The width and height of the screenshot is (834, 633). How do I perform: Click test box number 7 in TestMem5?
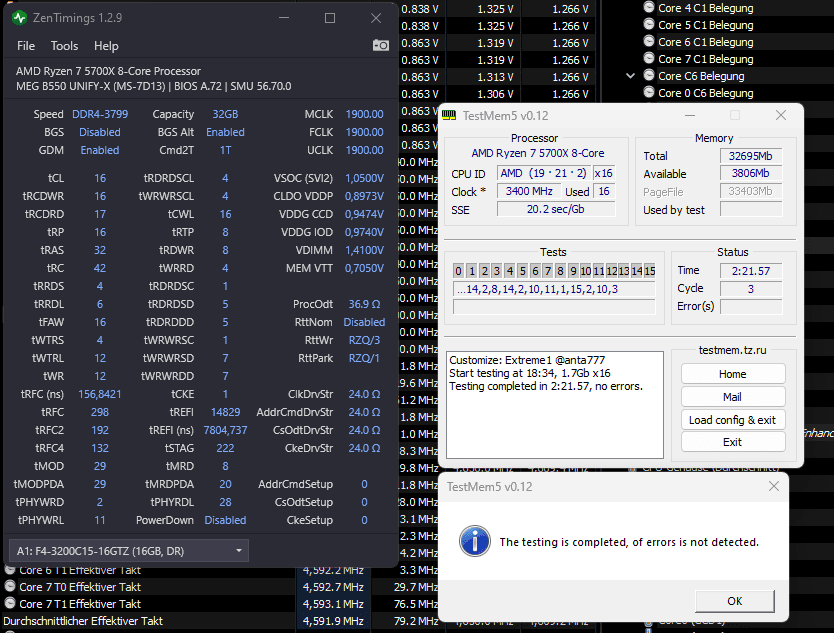[x=548, y=271]
